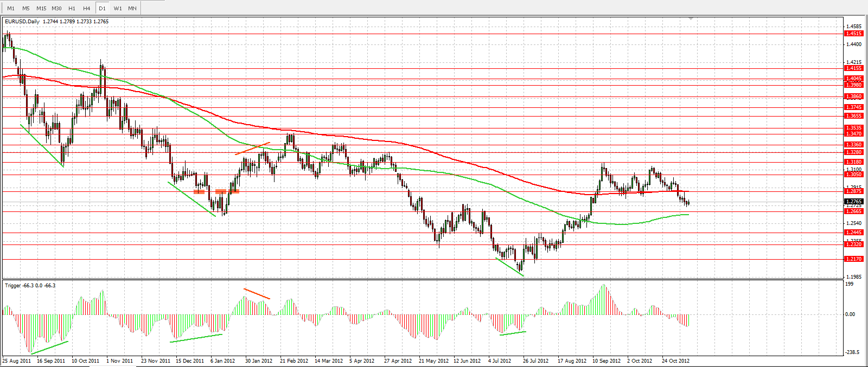The image size is (868, 367).
Task: Click the 1.3280 red price level label
Action: pyautogui.click(x=854, y=152)
